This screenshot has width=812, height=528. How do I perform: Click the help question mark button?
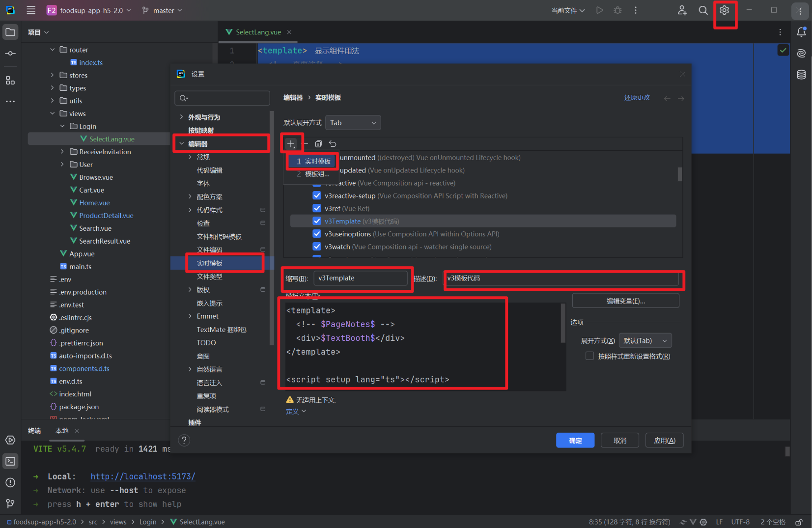tap(184, 441)
